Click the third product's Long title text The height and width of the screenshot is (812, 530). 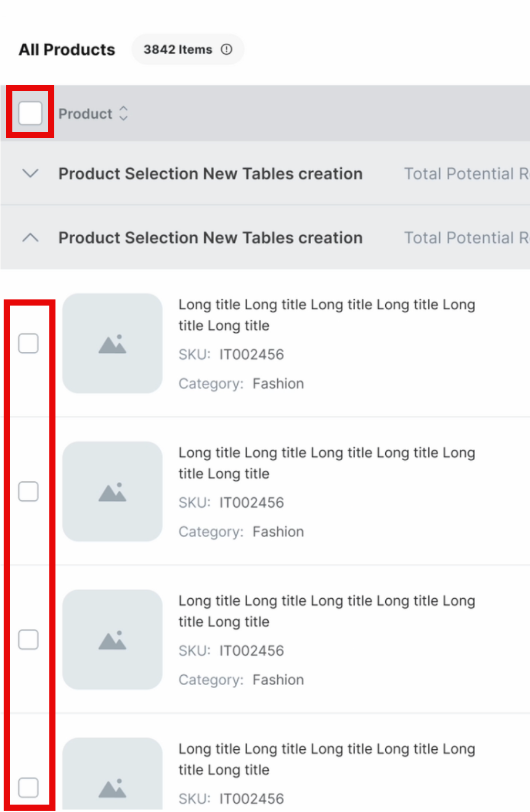click(326, 611)
